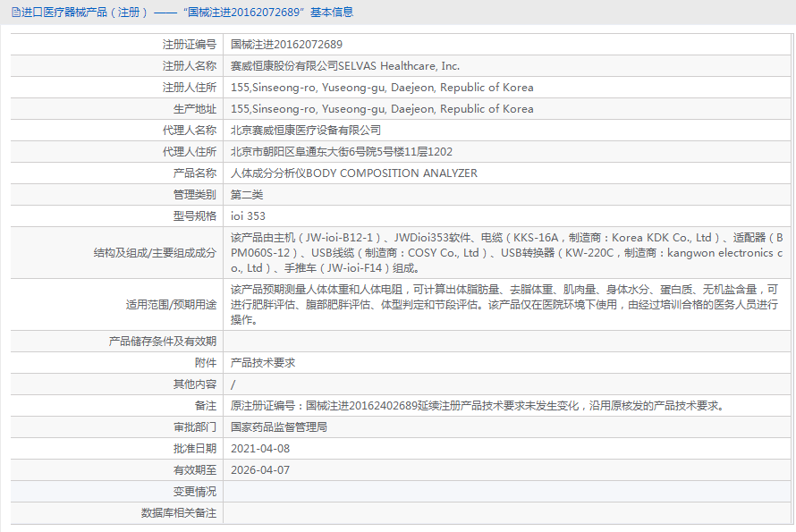Image resolution: width=796 pixels, height=532 pixels.
Task: Click the 生产地址 label
Action: tap(195, 109)
